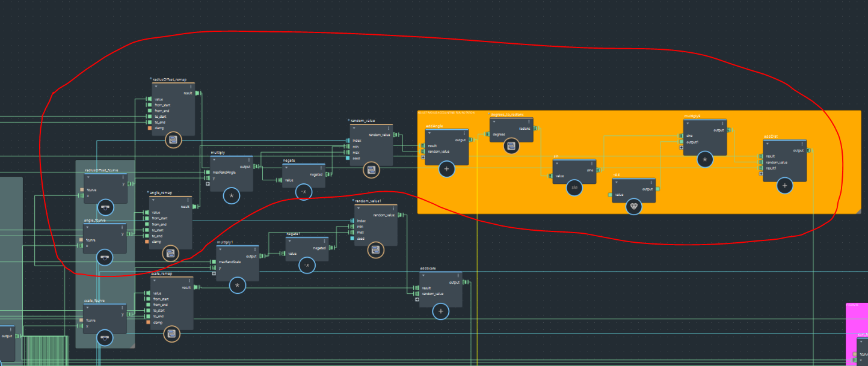Add a new input port on the multiply1 node

[214, 273]
